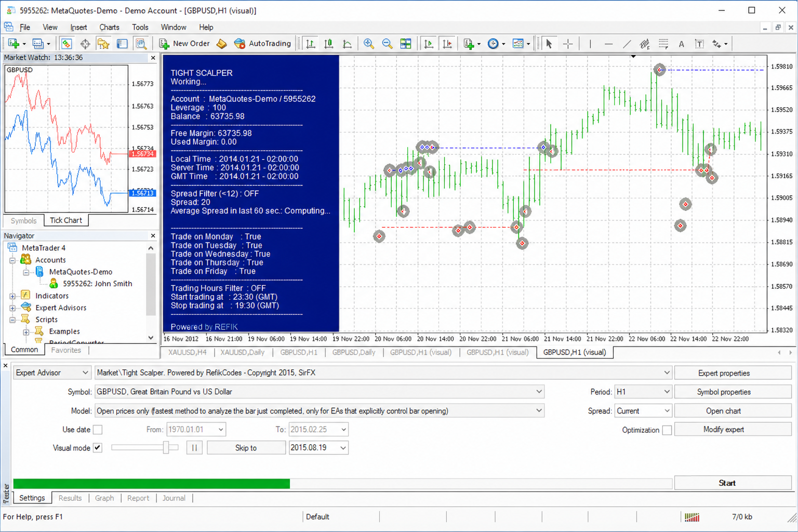This screenshot has width=798, height=532.
Task: Open the Arrows objects dropdown icon
Action: tap(719, 44)
